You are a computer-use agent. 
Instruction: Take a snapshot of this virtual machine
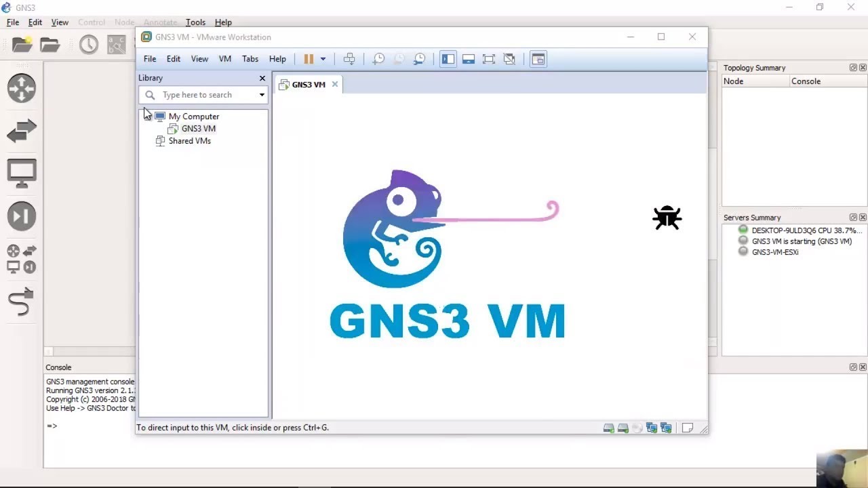click(378, 59)
